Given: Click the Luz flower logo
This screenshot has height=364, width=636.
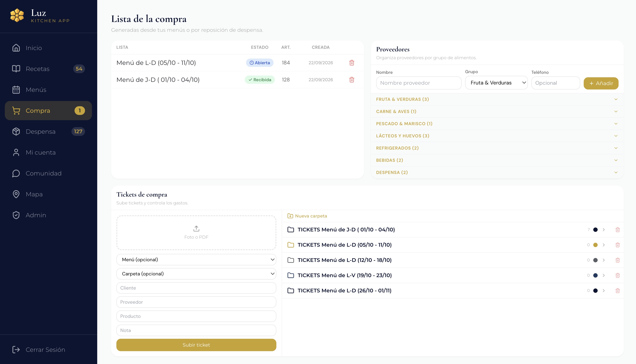Looking at the screenshot, I should (17, 15).
